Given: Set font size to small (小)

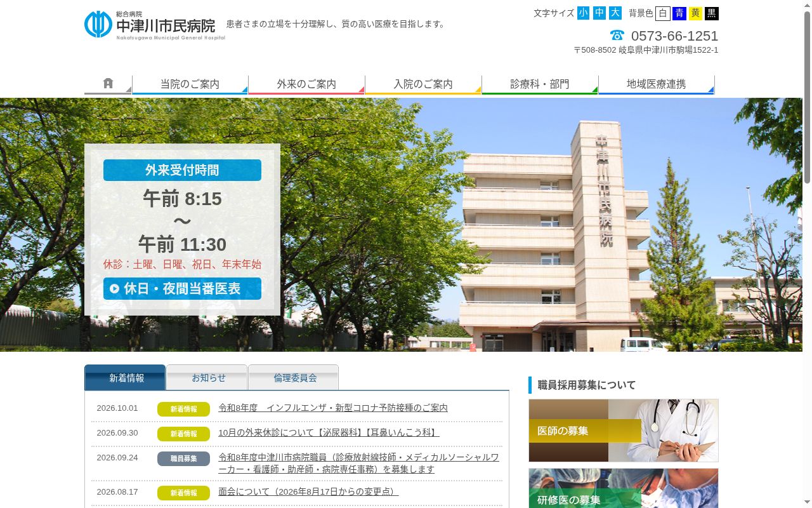Looking at the screenshot, I should click(x=583, y=13).
